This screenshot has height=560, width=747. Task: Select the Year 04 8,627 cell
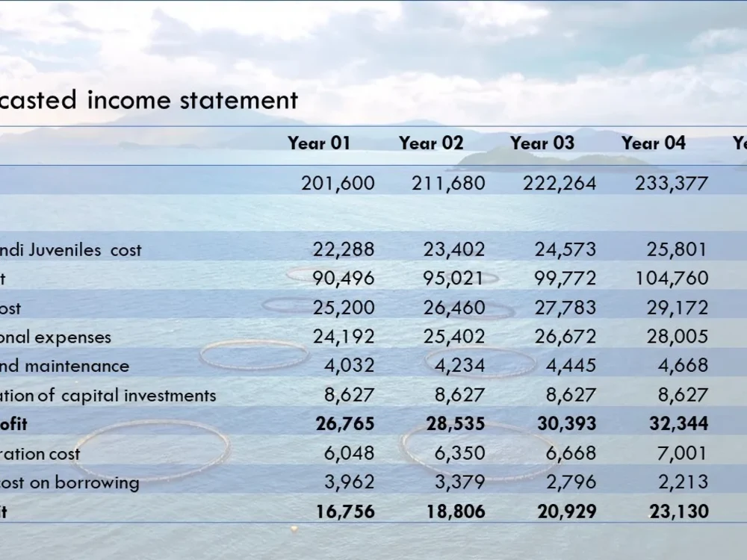tap(683, 395)
